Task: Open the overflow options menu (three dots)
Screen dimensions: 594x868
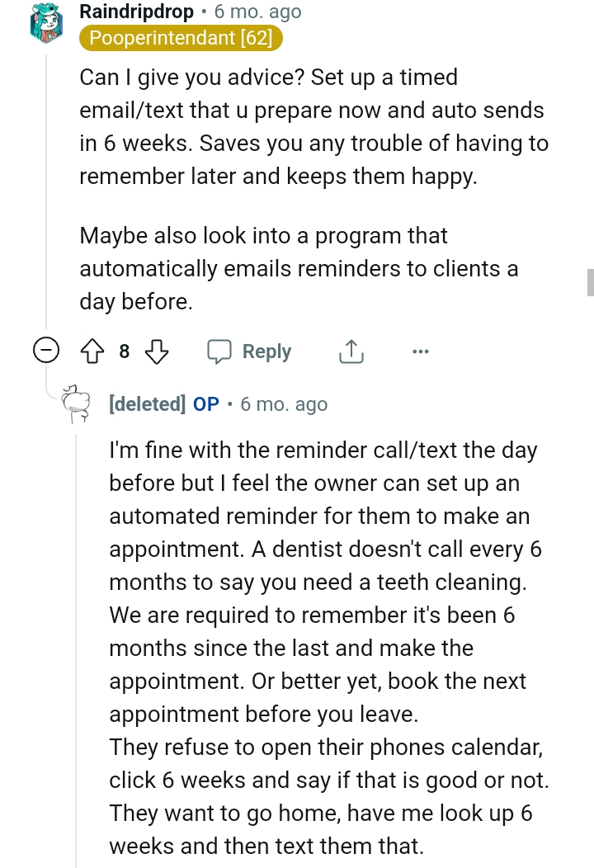Action: (x=421, y=351)
